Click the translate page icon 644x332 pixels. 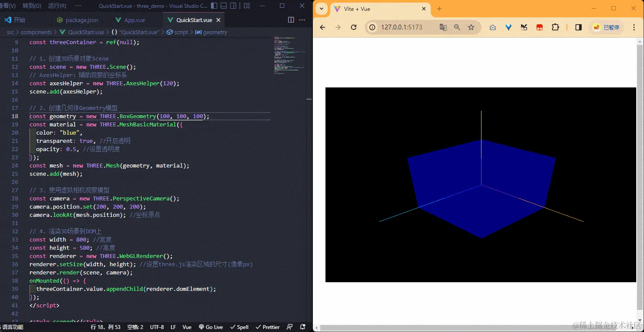tap(443, 27)
